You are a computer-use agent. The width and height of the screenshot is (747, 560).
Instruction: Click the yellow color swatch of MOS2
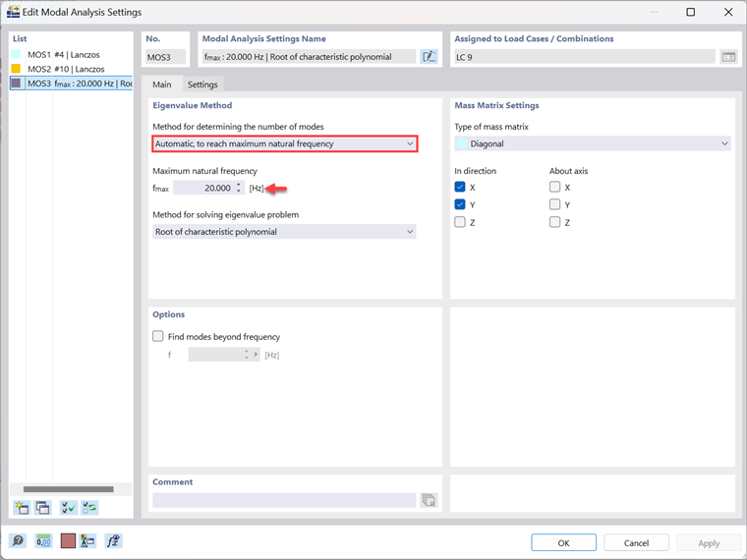(x=16, y=69)
